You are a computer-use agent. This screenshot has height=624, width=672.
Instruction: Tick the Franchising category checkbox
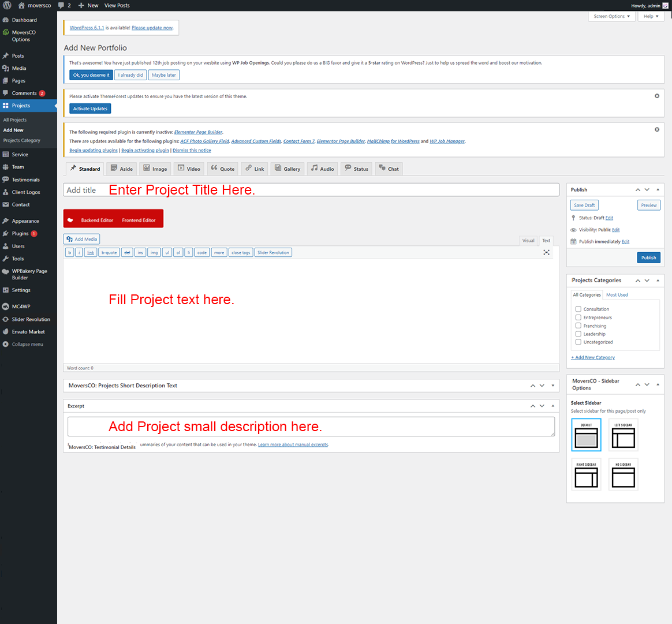click(x=578, y=326)
